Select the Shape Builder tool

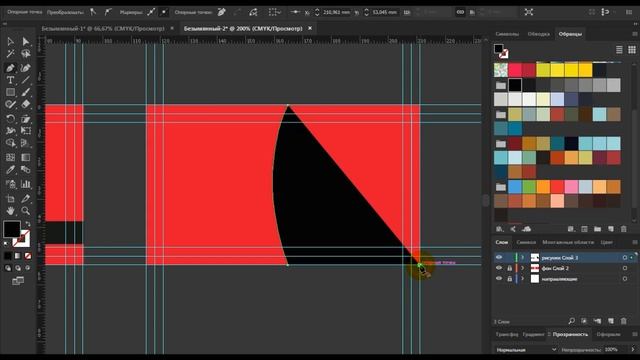[11, 143]
